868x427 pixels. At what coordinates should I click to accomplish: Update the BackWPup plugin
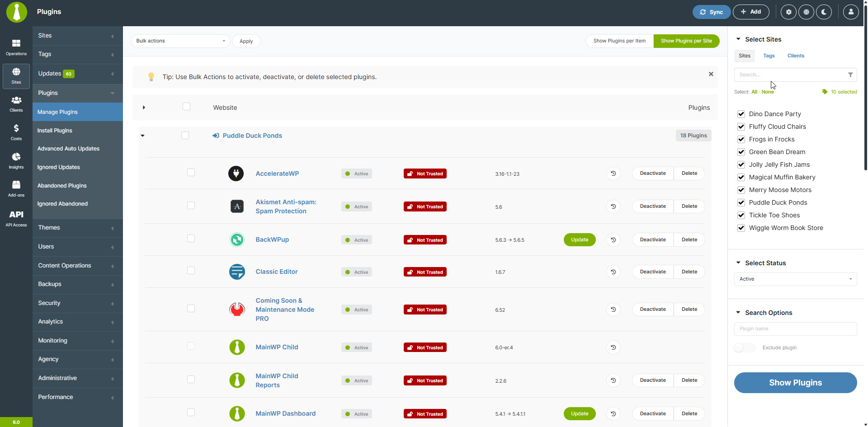tap(579, 239)
